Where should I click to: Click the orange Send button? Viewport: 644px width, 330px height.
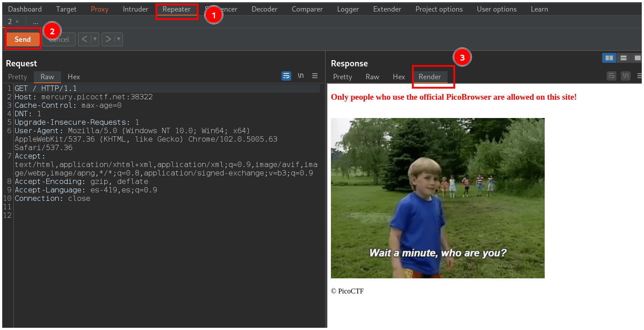pos(23,39)
